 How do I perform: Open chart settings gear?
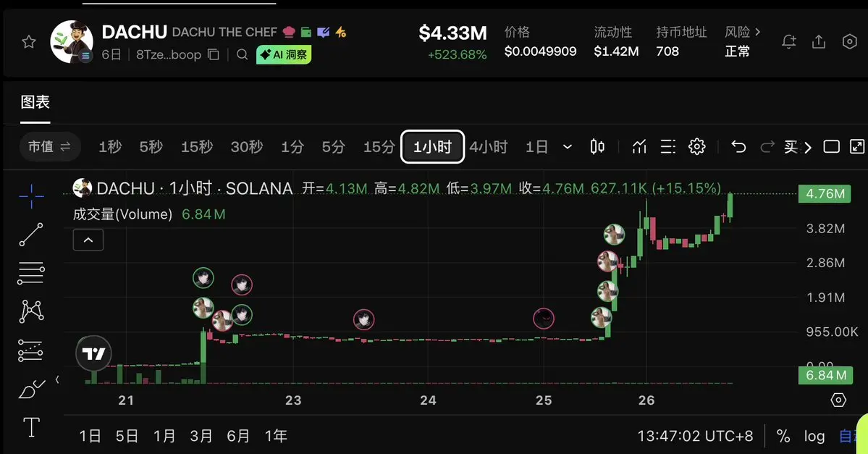click(697, 147)
